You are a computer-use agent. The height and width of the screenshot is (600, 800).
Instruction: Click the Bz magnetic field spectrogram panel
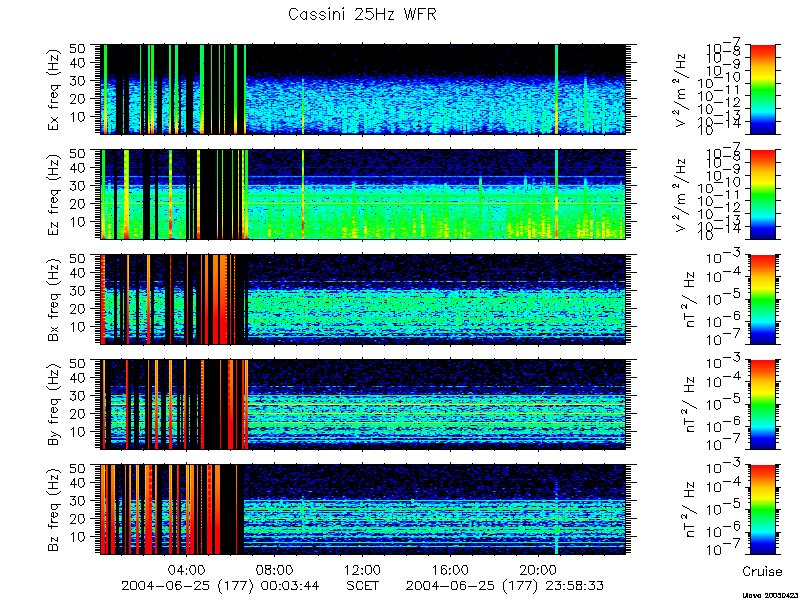click(363, 509)
